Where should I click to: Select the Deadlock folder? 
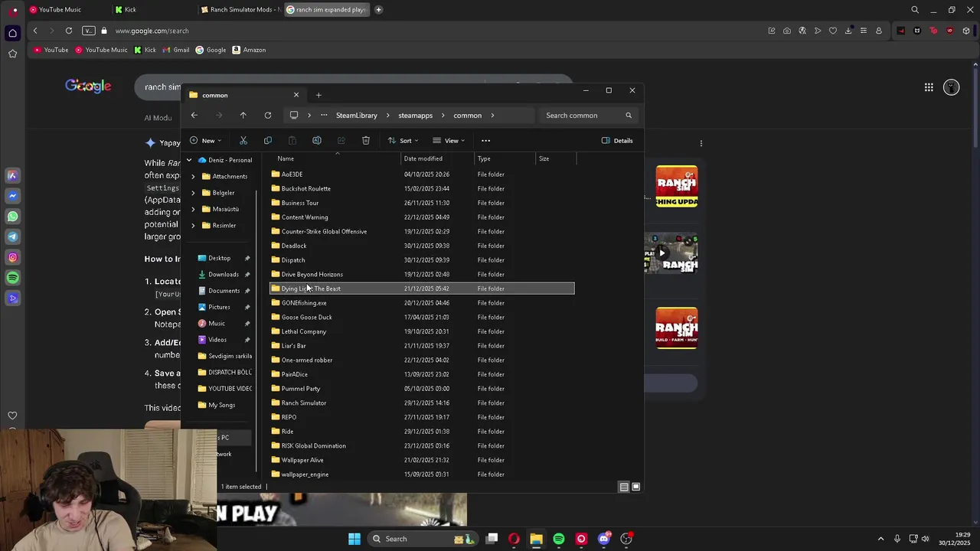pos(422,246)
